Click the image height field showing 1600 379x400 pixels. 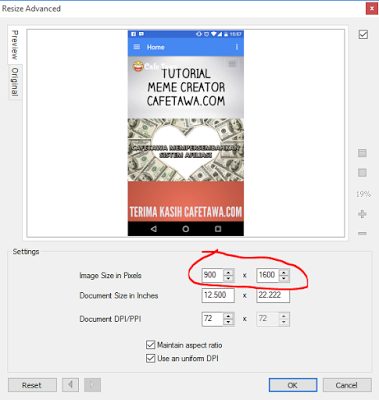tap(268, 275)
